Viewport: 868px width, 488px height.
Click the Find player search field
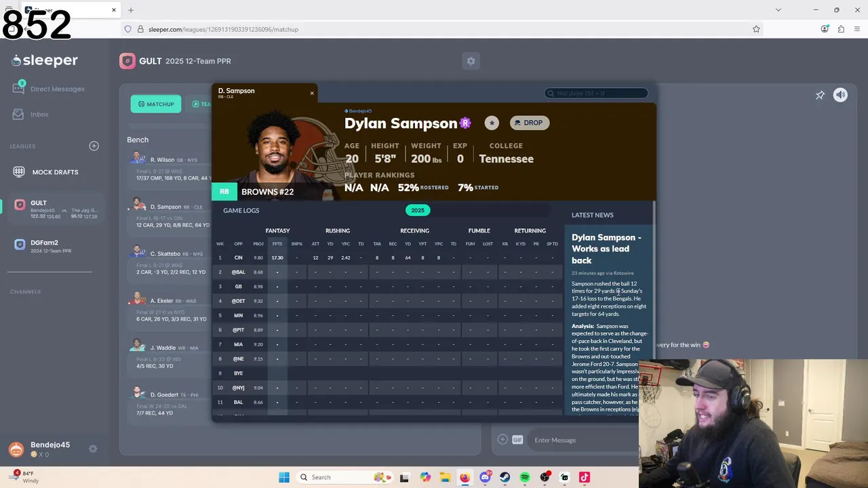point(597,93)
